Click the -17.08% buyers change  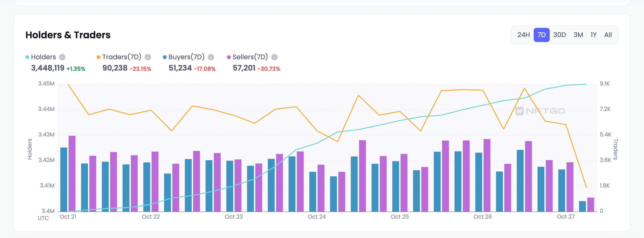(x=205, y=69)
